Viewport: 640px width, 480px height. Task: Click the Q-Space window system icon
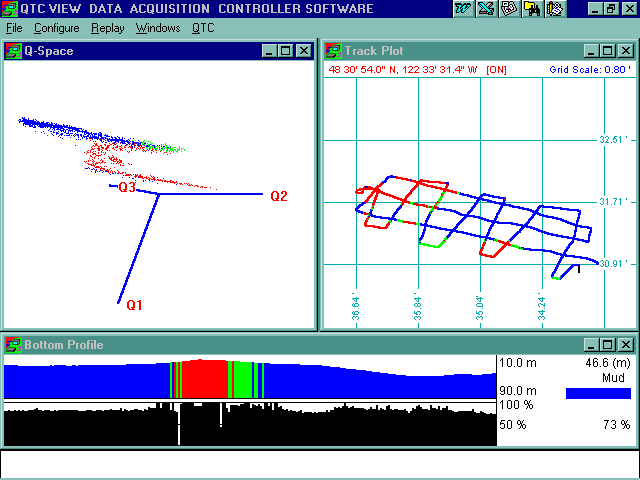point(13,51)
